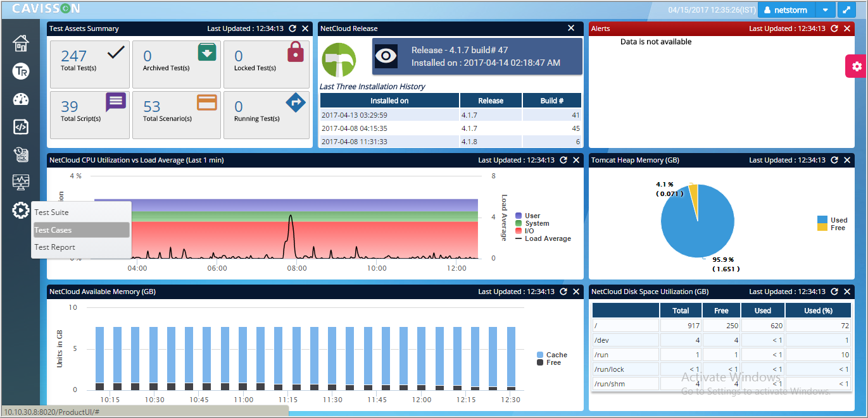This screenshot has width=868, height=418.
Task: Toggle Free series in memory legend
Action: click(549, 362)
